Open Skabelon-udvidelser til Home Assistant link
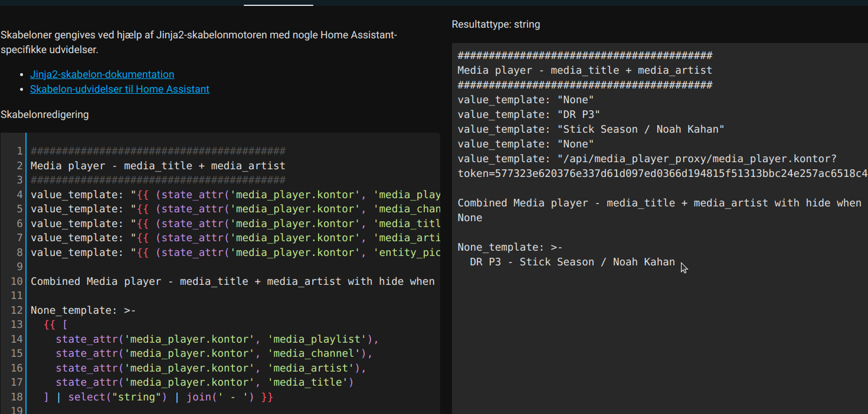This screenshot has width=868, height=414. point(119,89)
